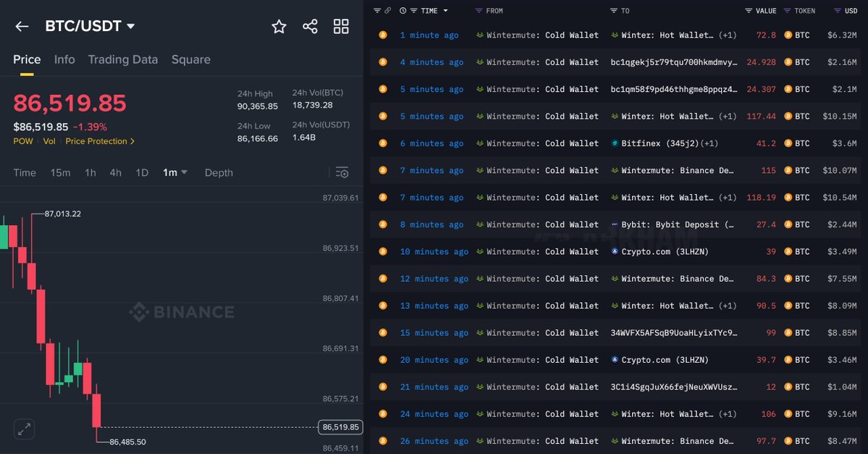Open the TIME sort dropdown arrow
This screenshot has height=454, width=868.
click(445, 11)
